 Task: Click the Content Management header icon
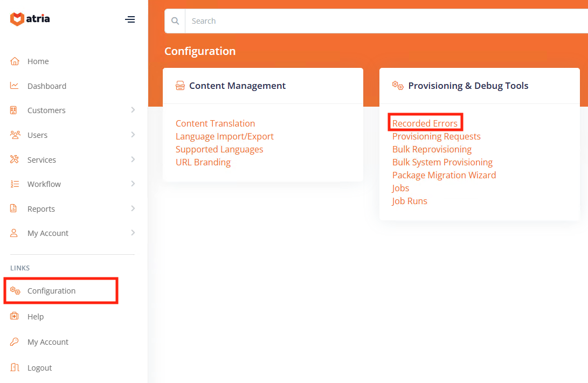[x=181, y=86]
